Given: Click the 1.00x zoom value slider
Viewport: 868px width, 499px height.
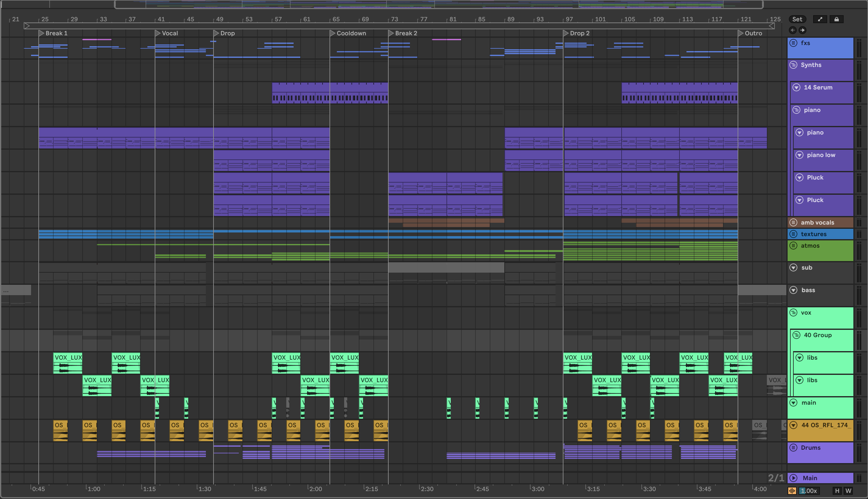Looking at the screenshot, I should (809, 491).
